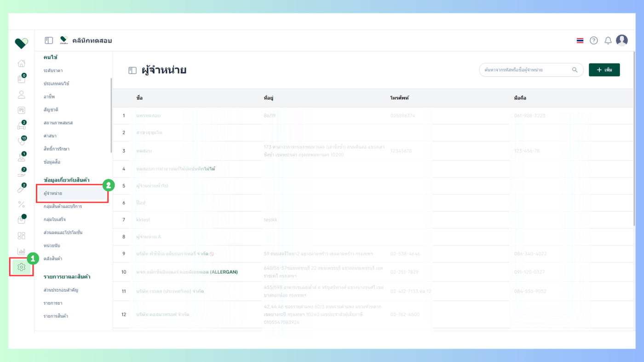Open the user profile avatar
644x362 pixels.
click(x=622, y=40)
